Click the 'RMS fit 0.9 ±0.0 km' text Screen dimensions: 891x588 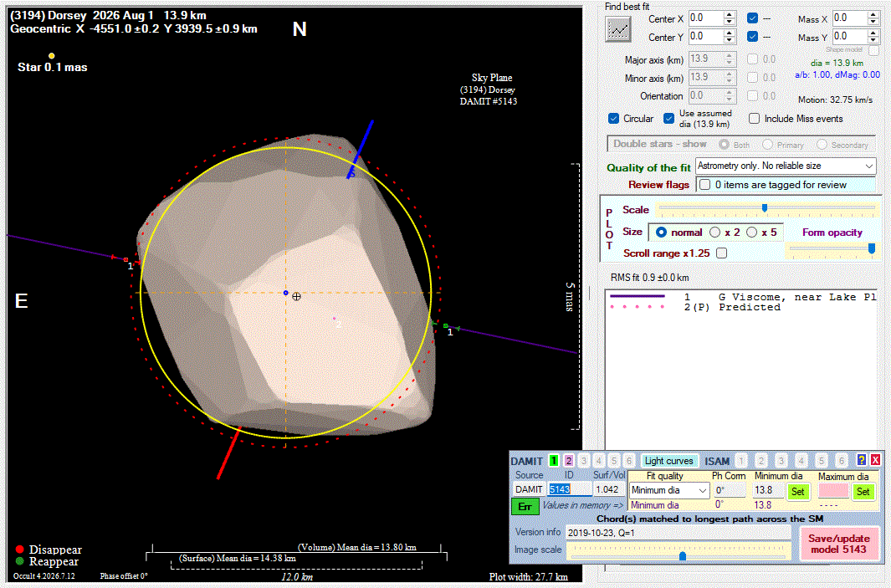[649, 278]
